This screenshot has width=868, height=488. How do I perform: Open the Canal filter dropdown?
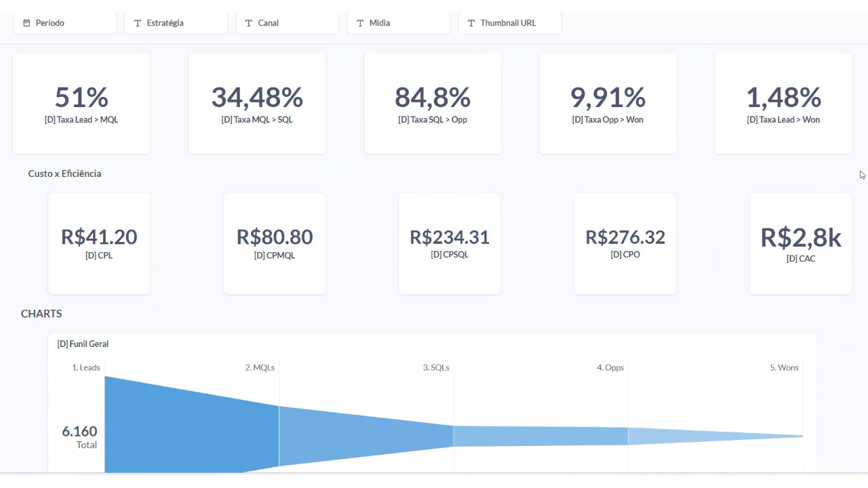point(287,23)
